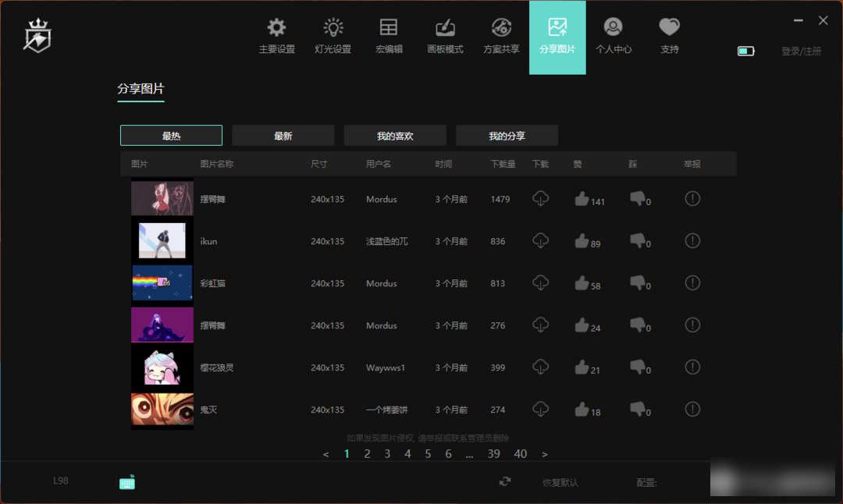This screenshot has height=504, width=843.
Task: Click the crown logo icon
Action: [x=37, y=35]
